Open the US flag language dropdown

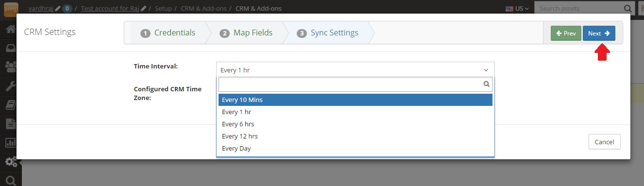517,8
